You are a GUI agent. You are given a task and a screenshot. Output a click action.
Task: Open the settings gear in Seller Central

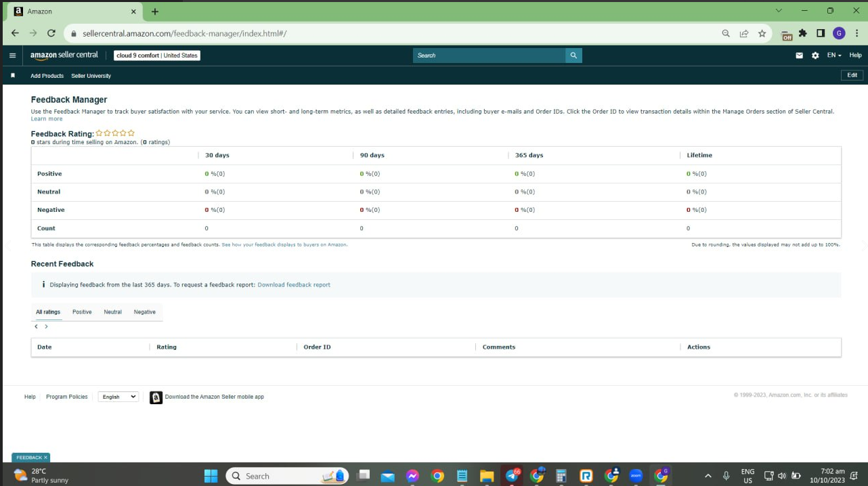click(x=815, y=56)
